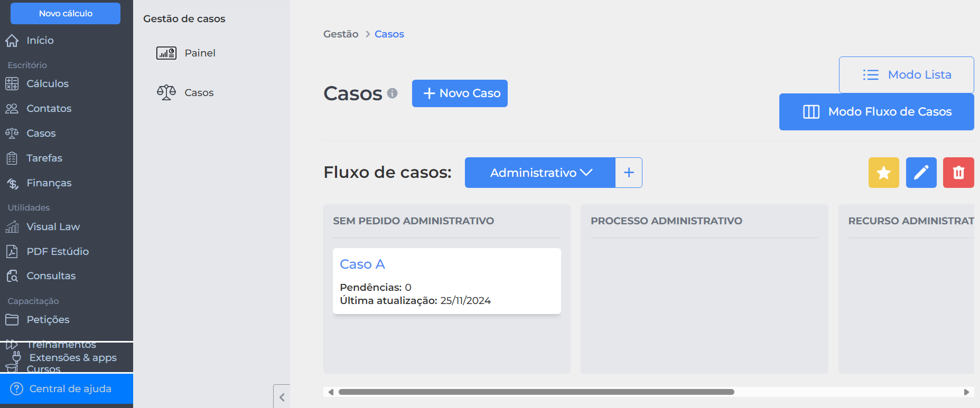Open the Petições folder icon
The width and height of the screenshot is (980, 408).
point(12,319)
